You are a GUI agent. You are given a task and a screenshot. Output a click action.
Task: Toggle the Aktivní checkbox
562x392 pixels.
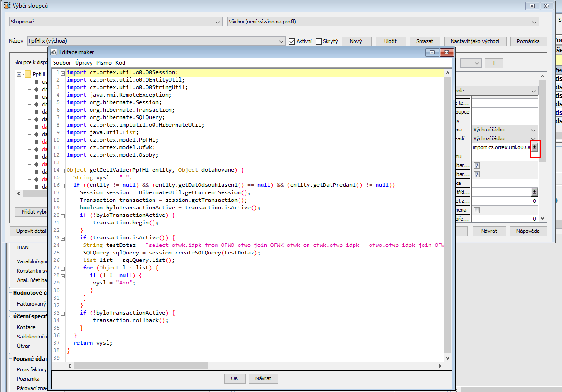[292, 41]
